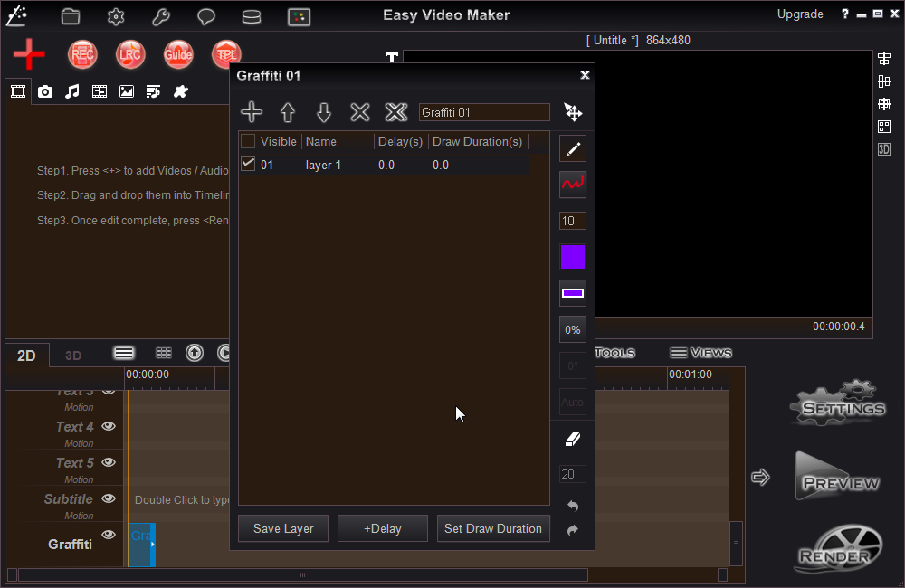Select the eraser tool

pos(573,439)
